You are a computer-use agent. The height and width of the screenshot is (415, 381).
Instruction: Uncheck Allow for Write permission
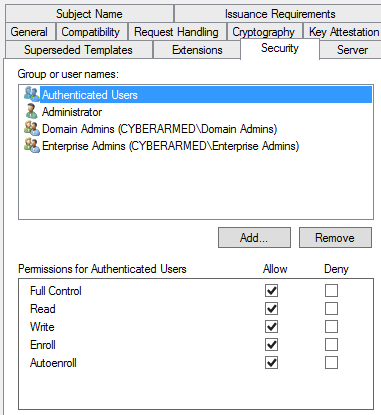[x=271, y=326]
